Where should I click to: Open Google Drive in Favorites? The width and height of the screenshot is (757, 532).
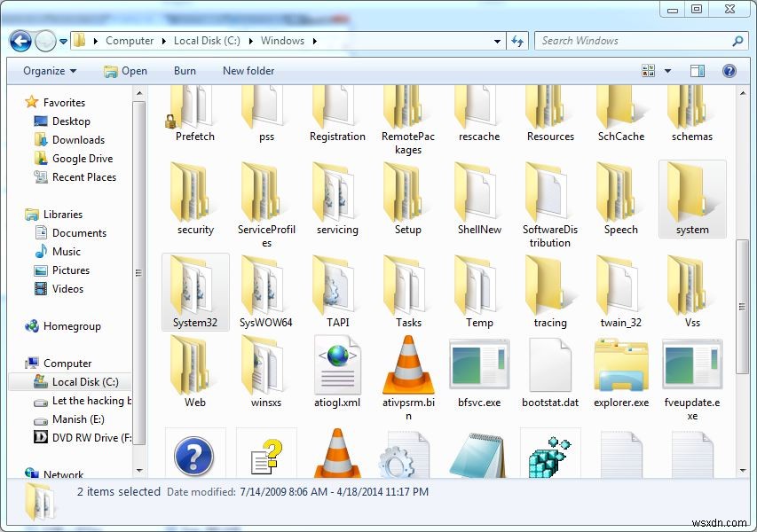click(74, 158)
